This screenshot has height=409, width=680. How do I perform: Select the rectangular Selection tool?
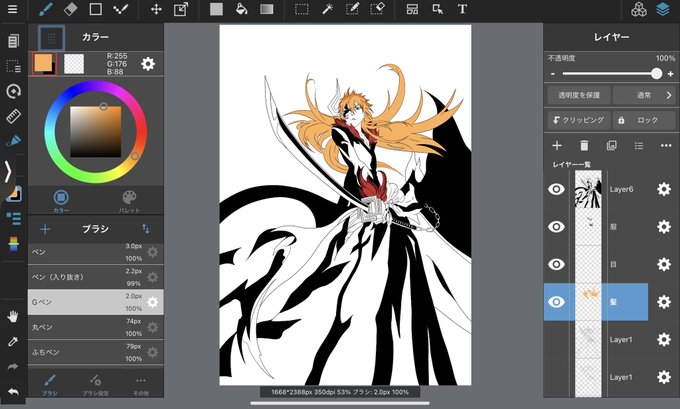tap(302, 9)
